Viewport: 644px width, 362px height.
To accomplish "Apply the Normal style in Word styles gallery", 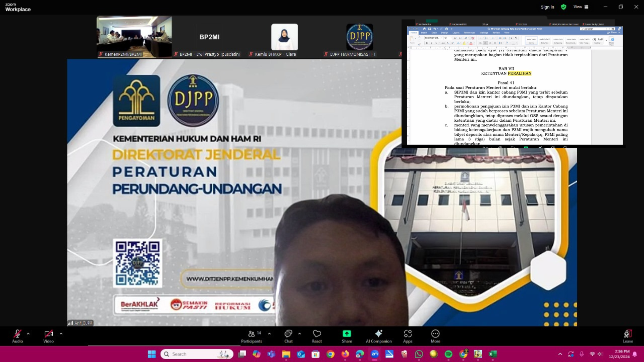I will [531, 41].
